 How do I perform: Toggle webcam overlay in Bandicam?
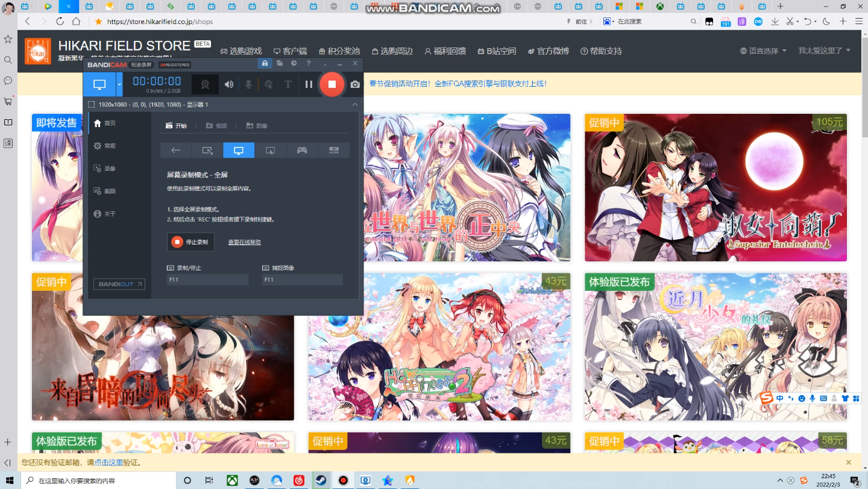point(206,84)
